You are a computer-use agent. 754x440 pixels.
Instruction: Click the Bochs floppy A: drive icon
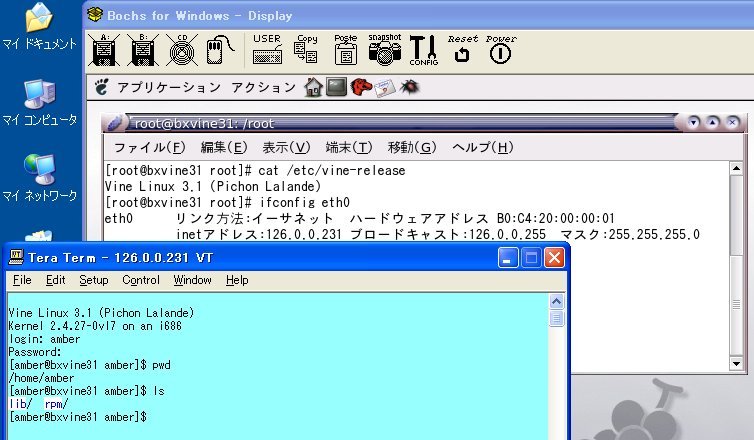104,50
